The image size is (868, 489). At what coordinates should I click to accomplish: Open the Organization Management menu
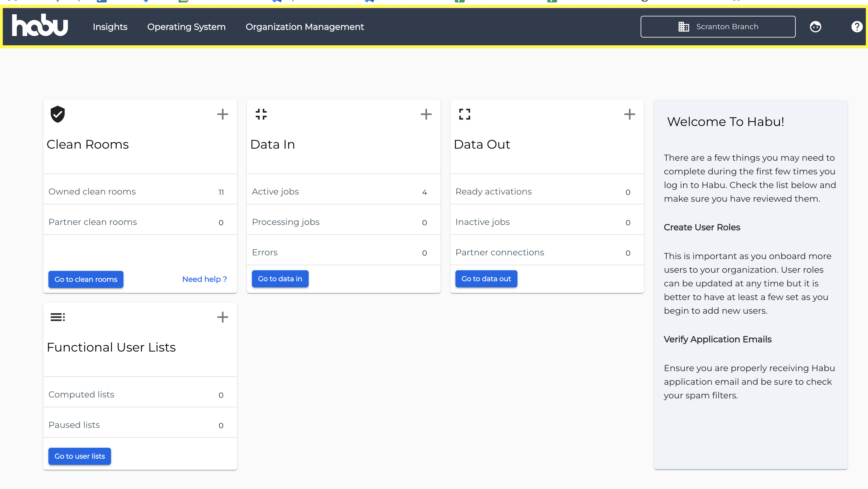tap(305, 27)
